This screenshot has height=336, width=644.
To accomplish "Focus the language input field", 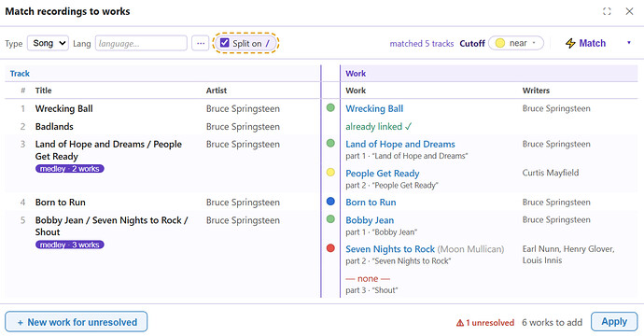I will coord(141,43).
